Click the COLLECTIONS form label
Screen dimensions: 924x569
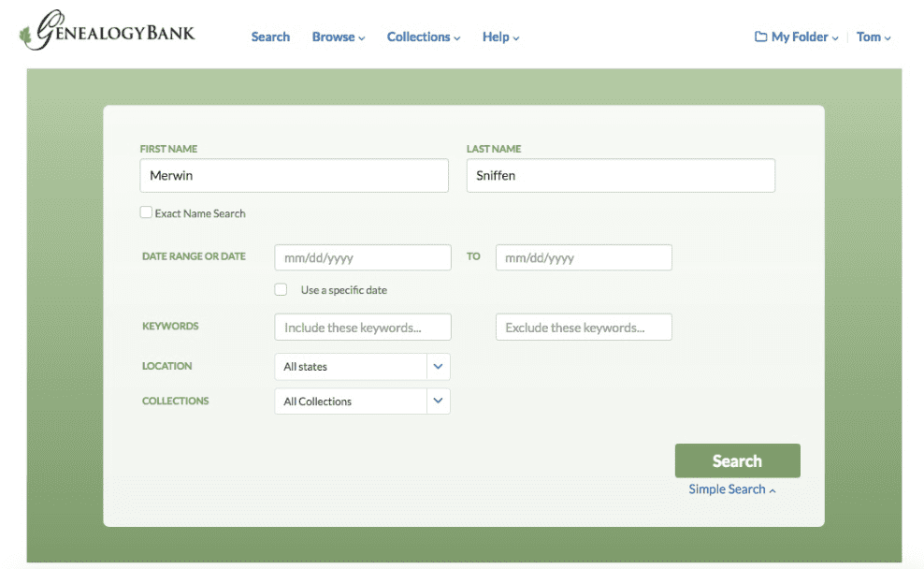coord(175,401)
